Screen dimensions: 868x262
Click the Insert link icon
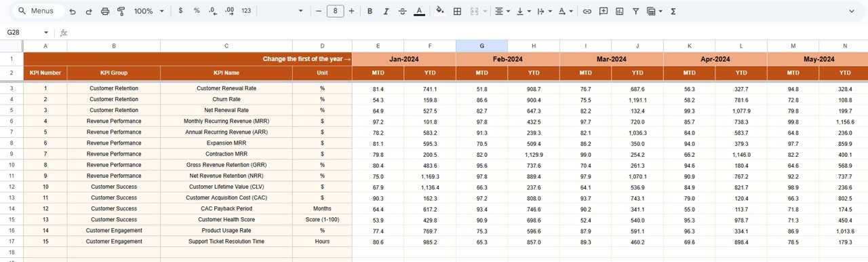click(587, 11)
